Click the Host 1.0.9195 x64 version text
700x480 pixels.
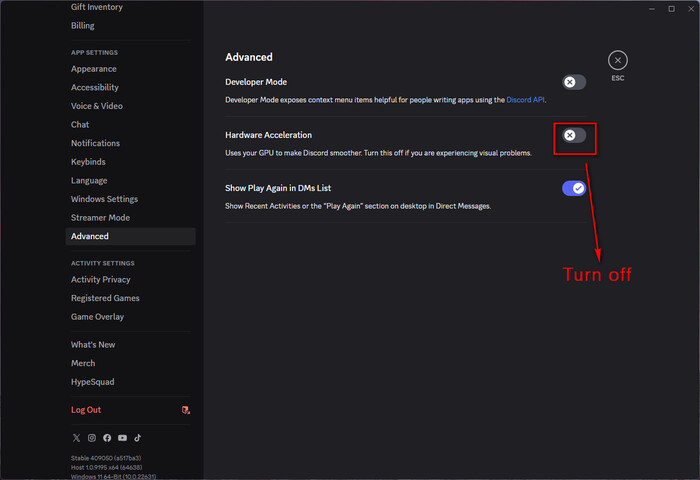pyautogui.click(x=107, y=467)
